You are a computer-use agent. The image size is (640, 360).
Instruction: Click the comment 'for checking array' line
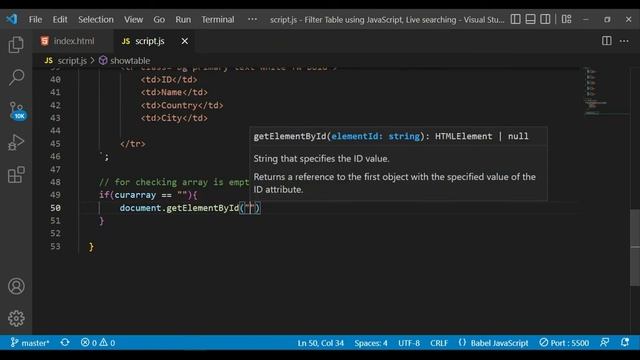pos(173,182)
